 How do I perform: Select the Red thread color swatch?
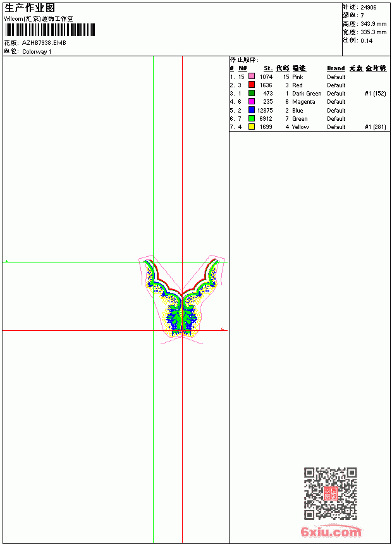coord(252,85)
